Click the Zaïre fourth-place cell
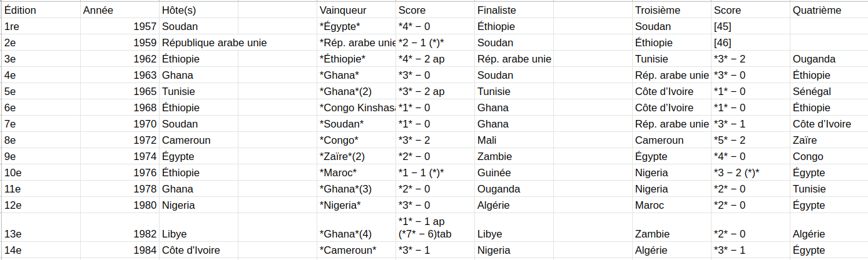The height and width of the screenshot is (260, 868). 829,141
